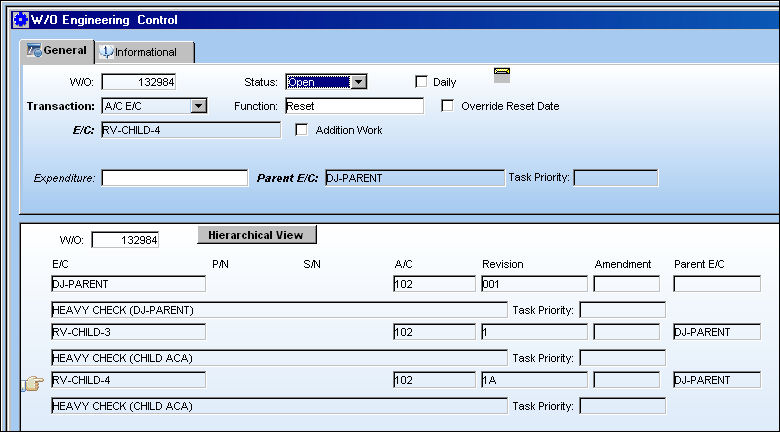Image resolution: width=780 pixels, height=432 pixels.
Task: Click Revision field 1A
Action: [x=534, y=380]
